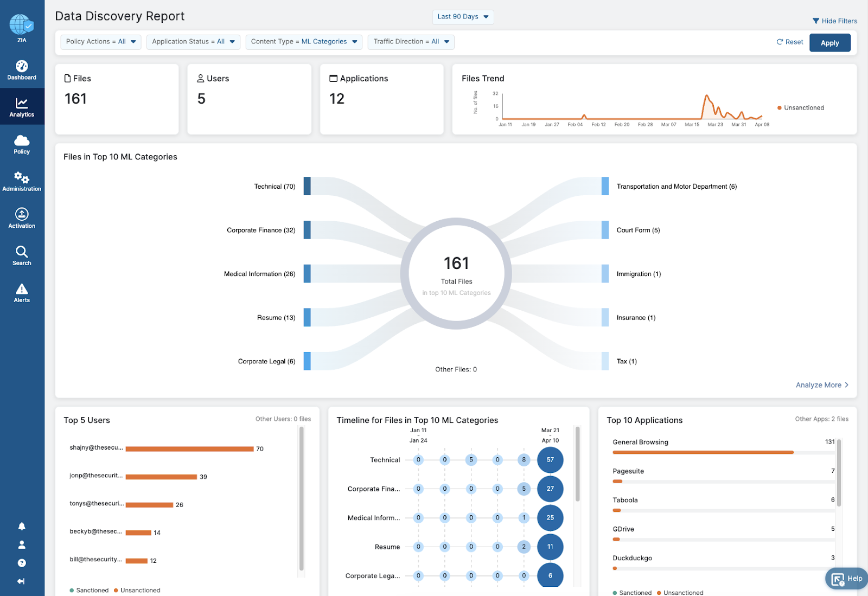This screenshot has height=596, width=868.
Task: Click the Top 5 Users scrollbar
Action: [x=302, y=499]
